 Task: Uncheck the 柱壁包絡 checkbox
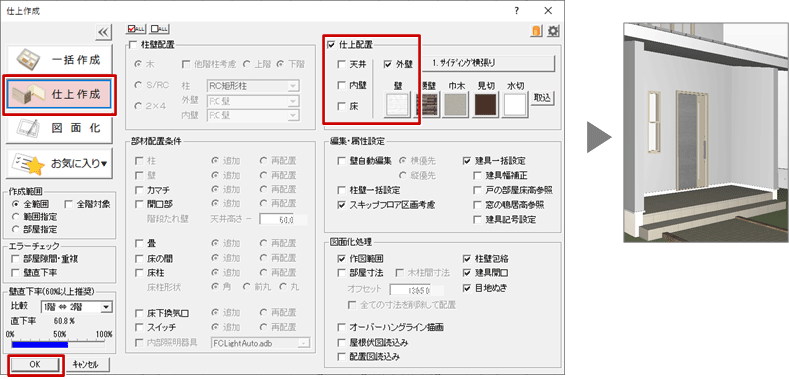[x=466, y=259]
